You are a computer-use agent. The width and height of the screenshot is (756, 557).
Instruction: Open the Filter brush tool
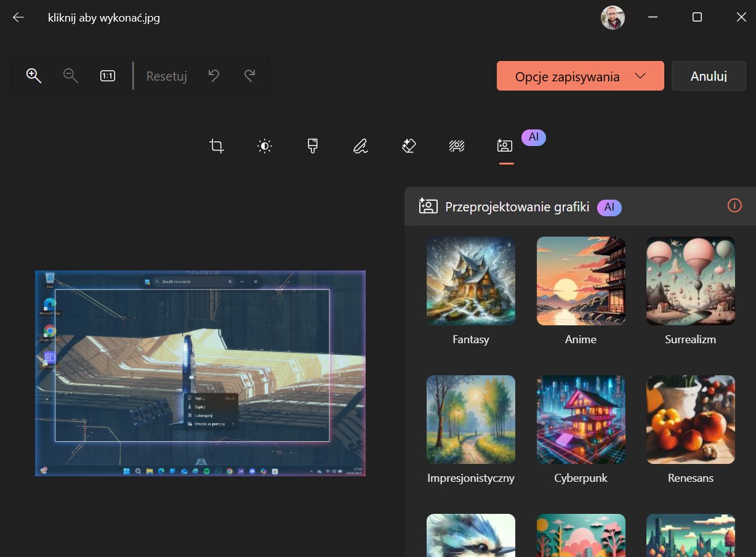click(313, 146)
